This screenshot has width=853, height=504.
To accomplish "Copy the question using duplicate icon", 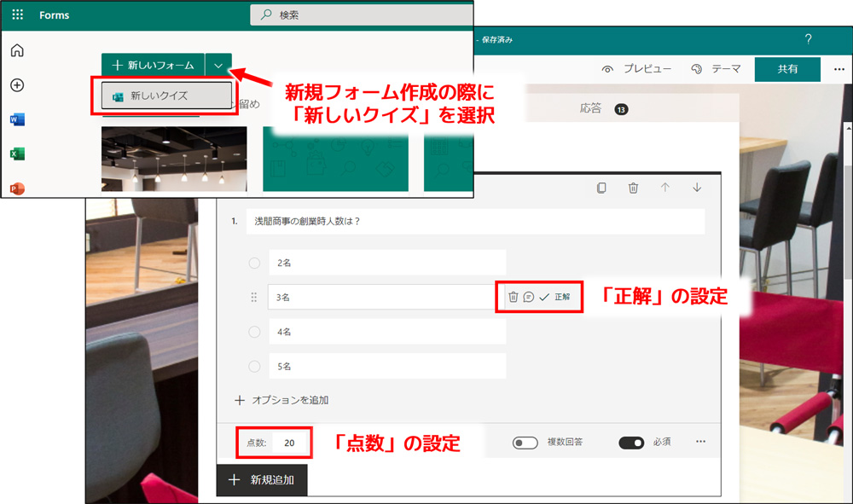I will [602, 188].
